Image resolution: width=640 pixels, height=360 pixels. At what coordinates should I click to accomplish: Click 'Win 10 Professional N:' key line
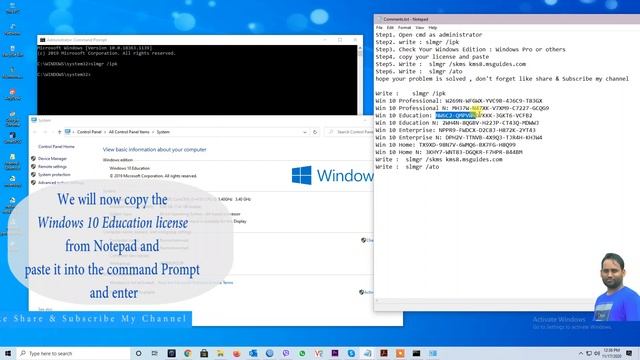pos(462,108)
